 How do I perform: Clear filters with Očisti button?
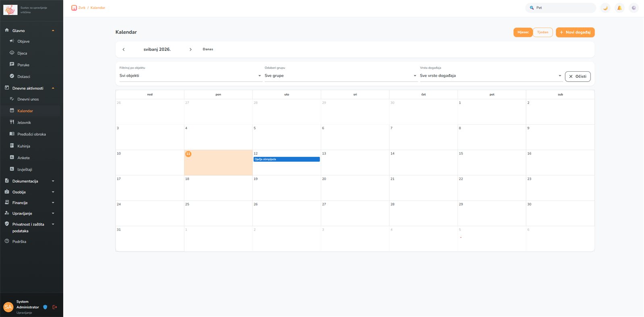tap(578, 76)
